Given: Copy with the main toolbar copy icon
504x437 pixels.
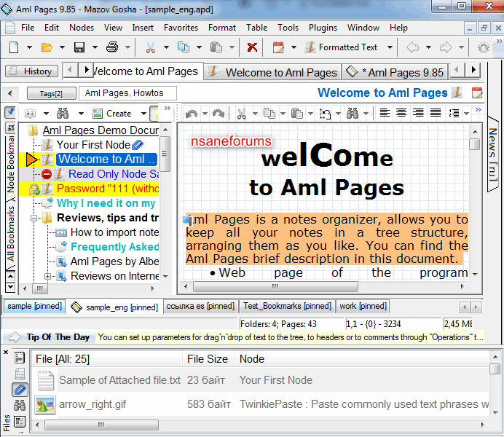Looking at the screenshot, I should [184, 47].
